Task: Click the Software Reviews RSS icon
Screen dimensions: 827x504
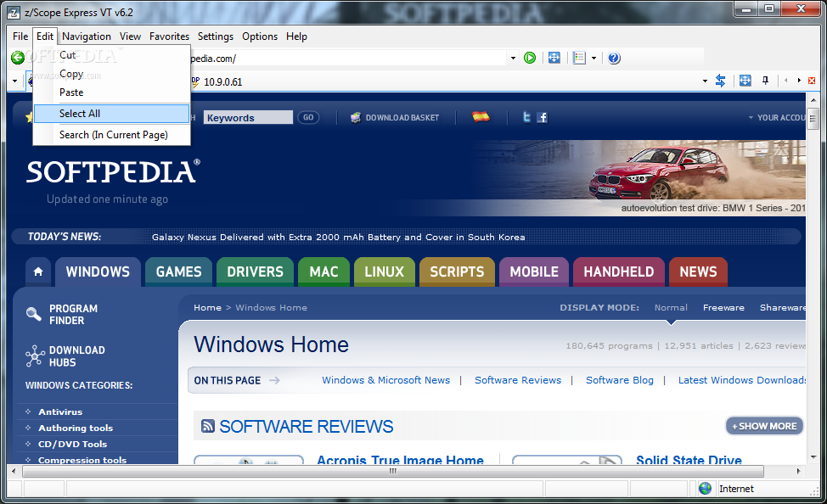Action: click(x=208, y=426)
